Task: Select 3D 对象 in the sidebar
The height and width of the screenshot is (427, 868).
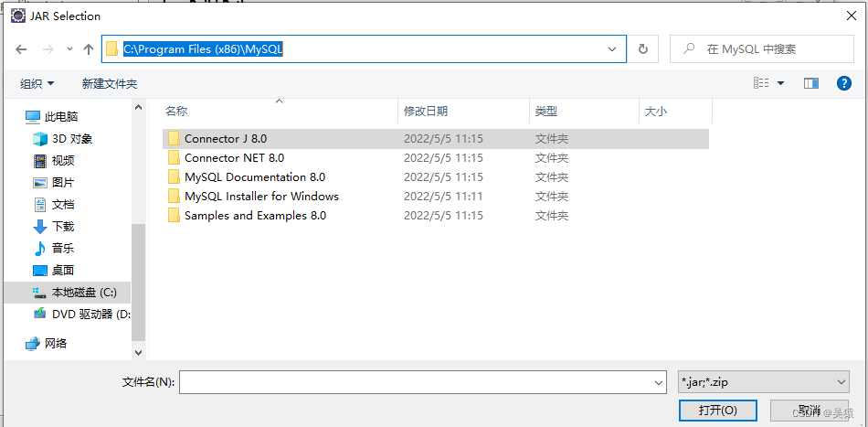Action: (62, 138)
